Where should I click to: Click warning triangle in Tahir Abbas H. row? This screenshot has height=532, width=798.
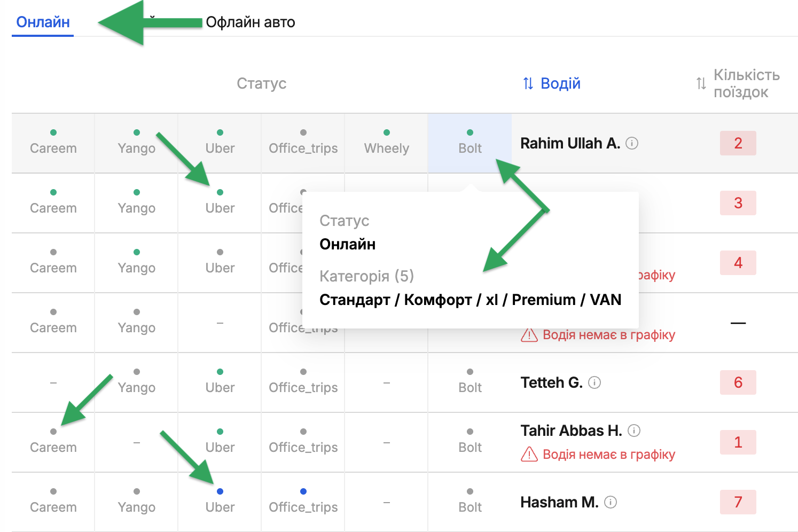pos(529,455)
